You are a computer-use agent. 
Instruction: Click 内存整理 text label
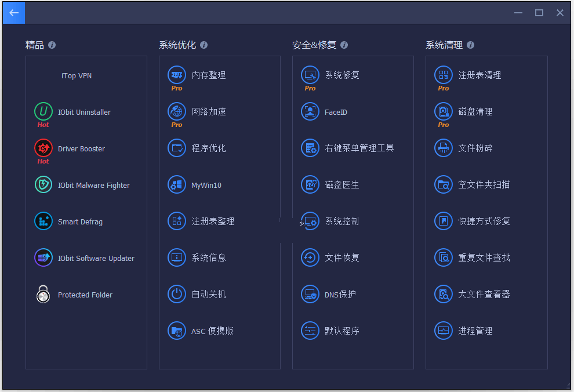pos(209,75)
